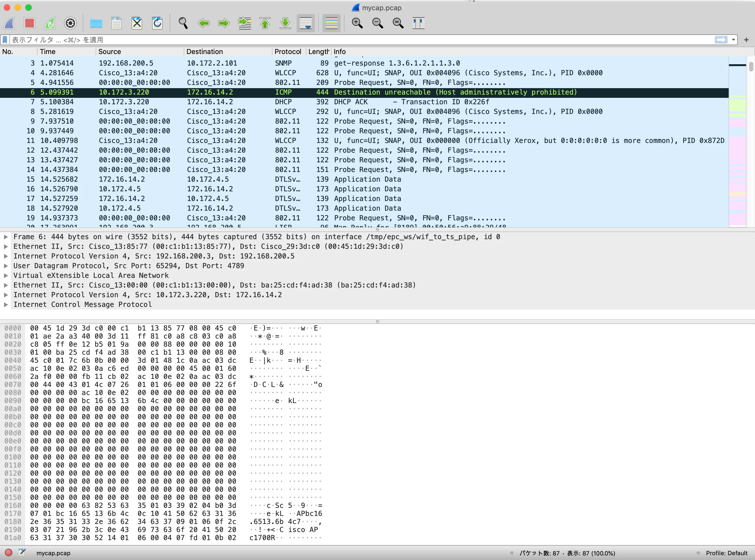Zoom out the main window text
This screenshot has height=560, width=755.
tap(378, 23)
